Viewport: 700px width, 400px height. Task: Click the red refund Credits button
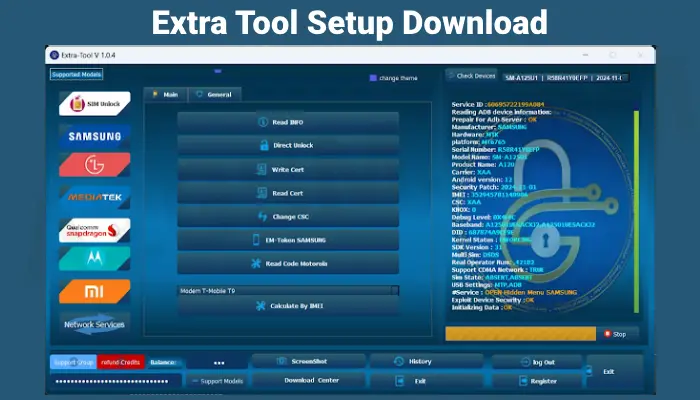(121, 362)
